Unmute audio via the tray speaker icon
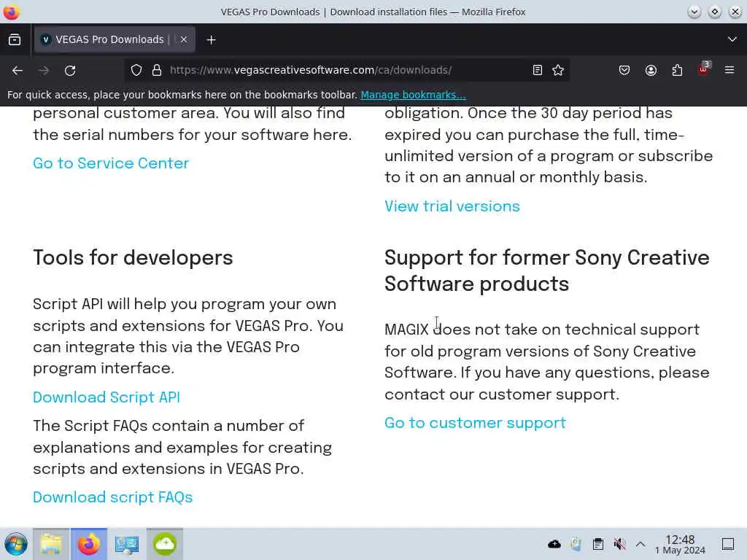Screen dimensions: 747x560 [x=619, y=544]
